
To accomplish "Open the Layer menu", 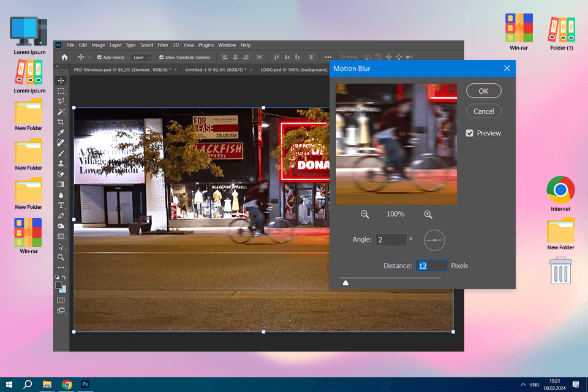I will pos(115,45).
